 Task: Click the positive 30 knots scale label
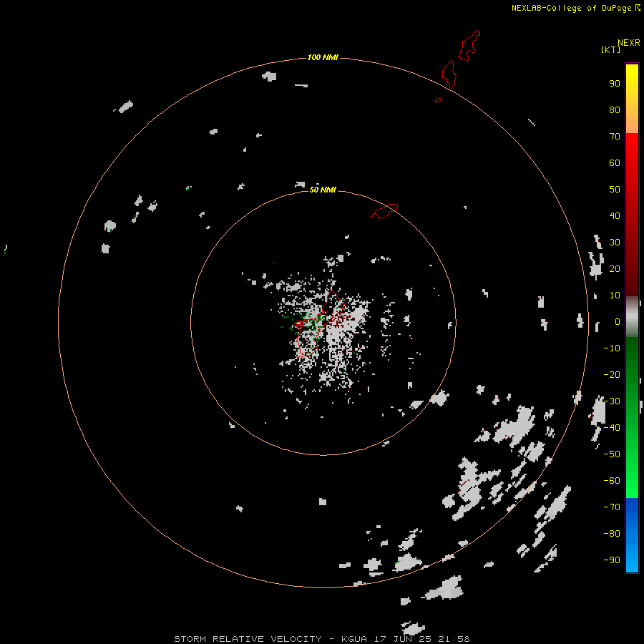click(x=615, y=243)
